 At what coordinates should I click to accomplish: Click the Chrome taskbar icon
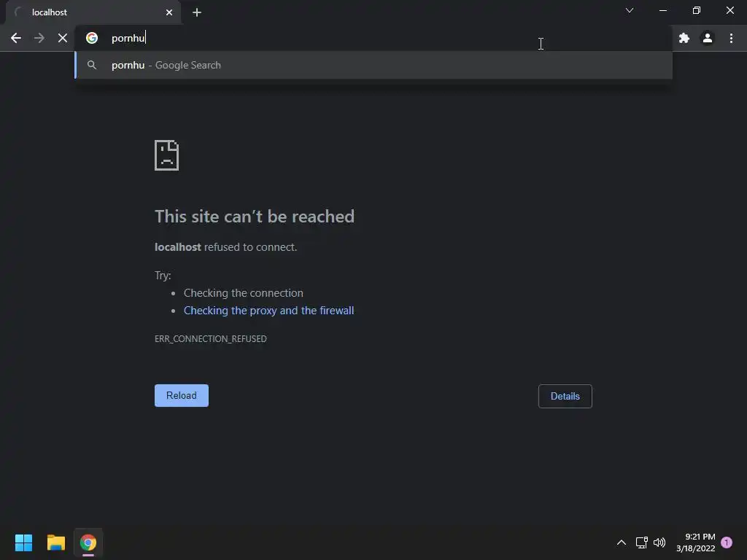click(88, 542)
